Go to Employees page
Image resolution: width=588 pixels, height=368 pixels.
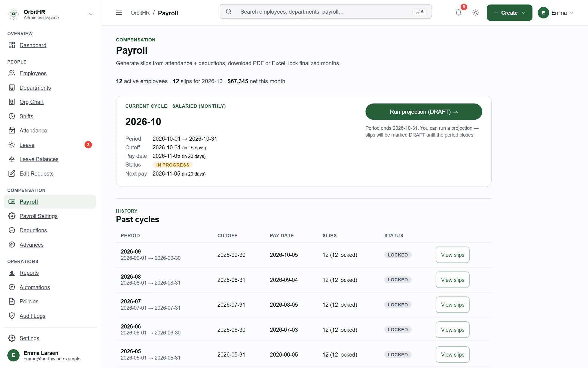(33, 73)
